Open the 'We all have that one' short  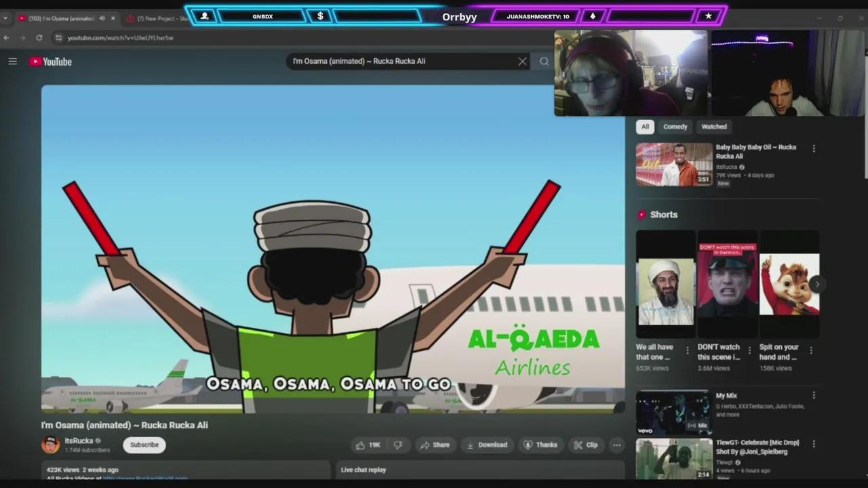(x=666, y=285)
